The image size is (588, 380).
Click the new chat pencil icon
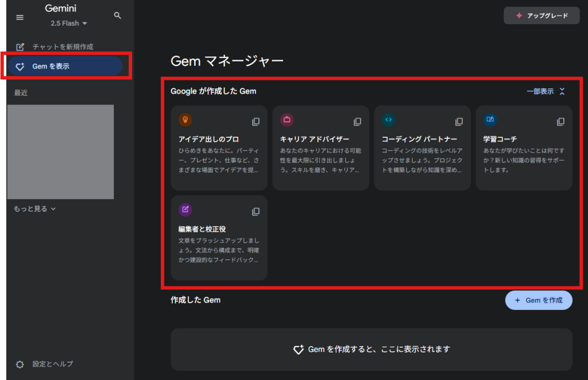tap(20, 47)
